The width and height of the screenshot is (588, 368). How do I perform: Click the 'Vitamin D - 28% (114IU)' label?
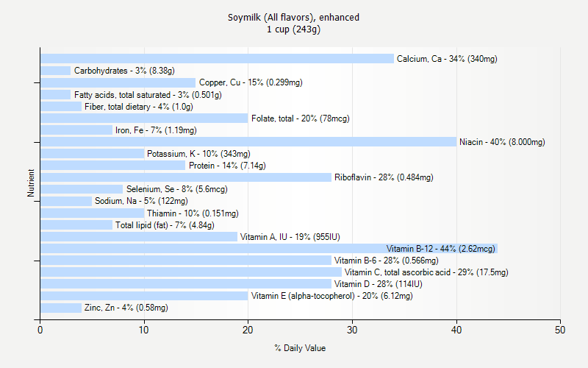pos(378,284)
